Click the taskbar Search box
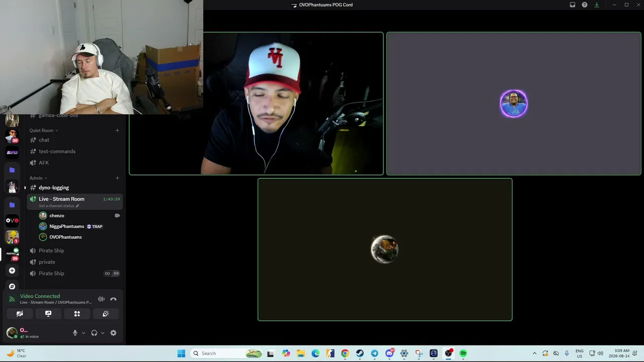 point(226,353)
